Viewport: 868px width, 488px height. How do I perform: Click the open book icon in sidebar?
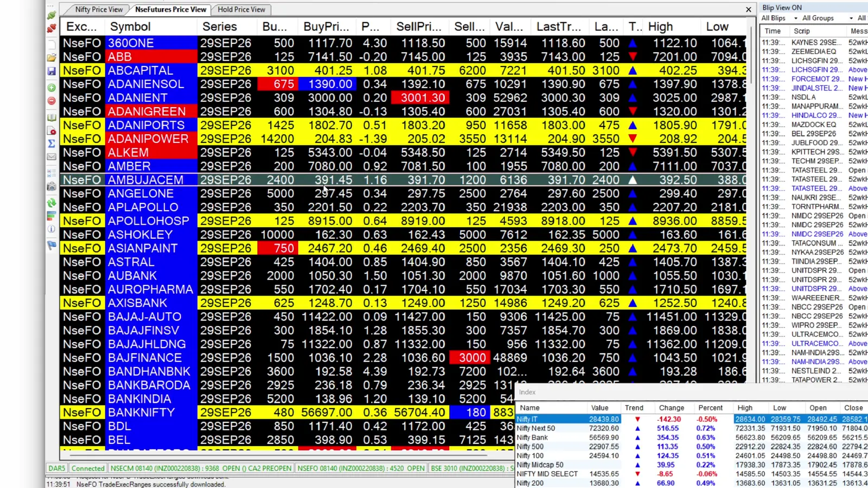tap(52, 117)
